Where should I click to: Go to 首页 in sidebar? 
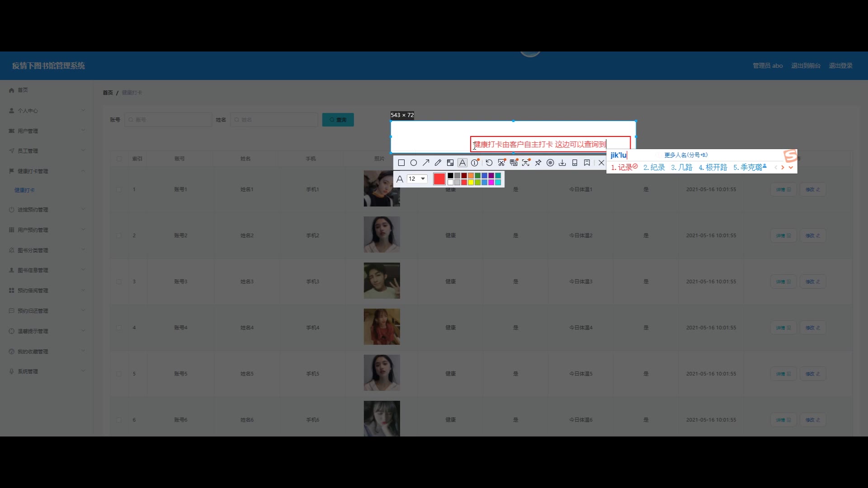coord(23,90)
